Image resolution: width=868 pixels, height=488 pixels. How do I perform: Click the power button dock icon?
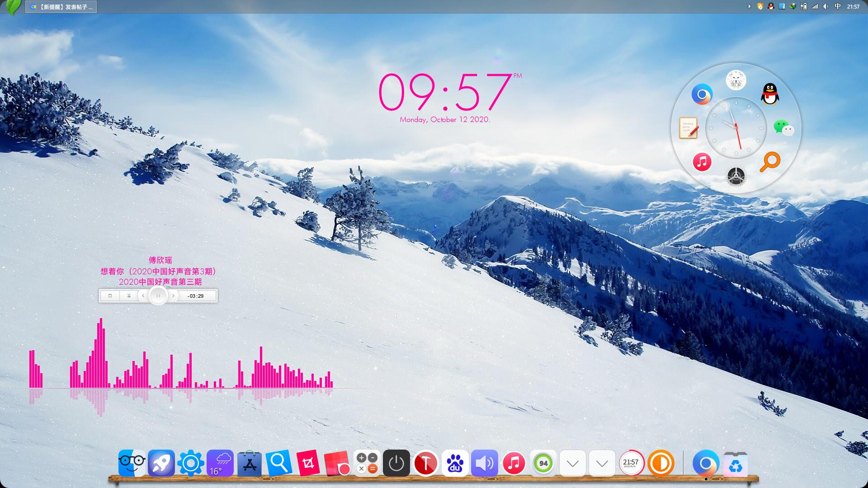click(396, 463)
